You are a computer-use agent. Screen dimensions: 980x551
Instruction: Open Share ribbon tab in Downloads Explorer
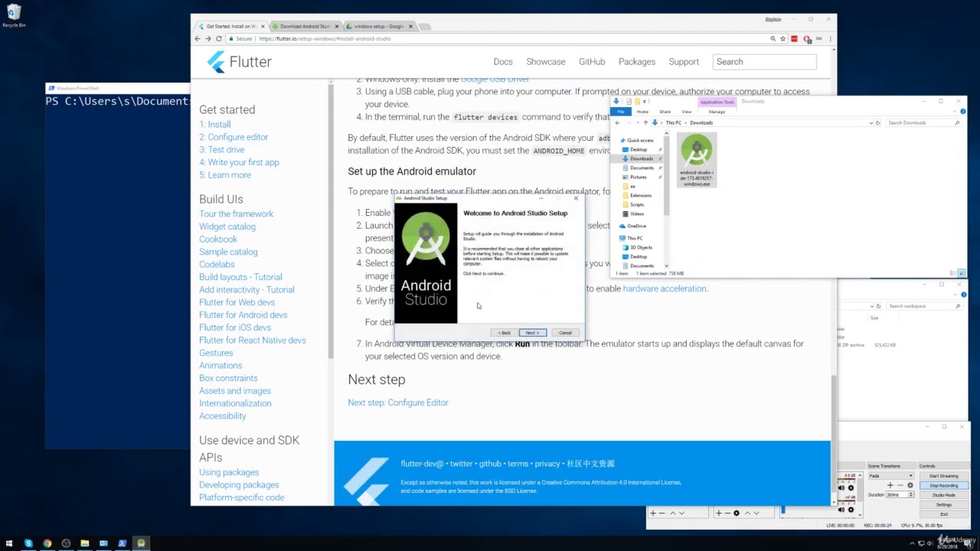coord(665,112)
